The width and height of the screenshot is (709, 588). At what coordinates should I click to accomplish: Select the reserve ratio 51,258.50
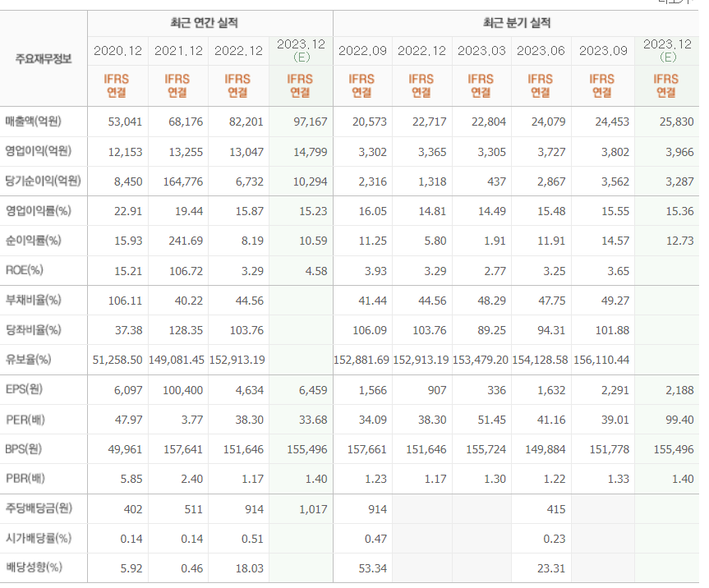click(x=117, y=361)
